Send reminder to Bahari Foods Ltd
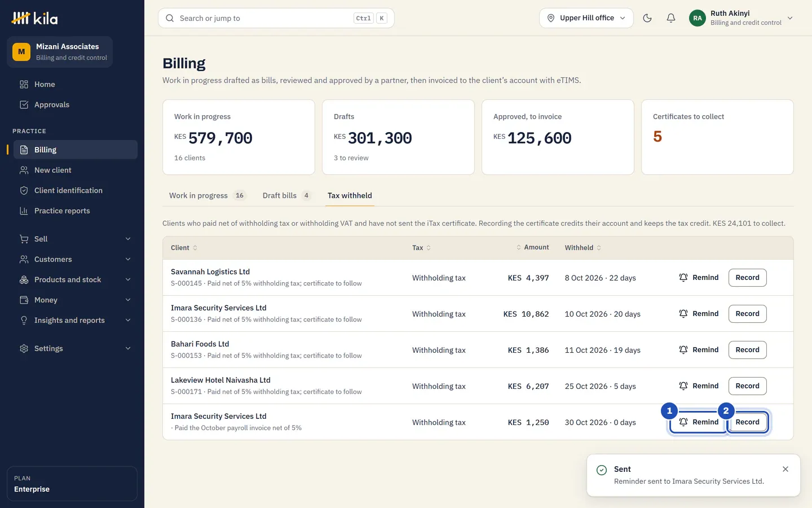Viewport: 812px width, 508px height. coord(699,350)
